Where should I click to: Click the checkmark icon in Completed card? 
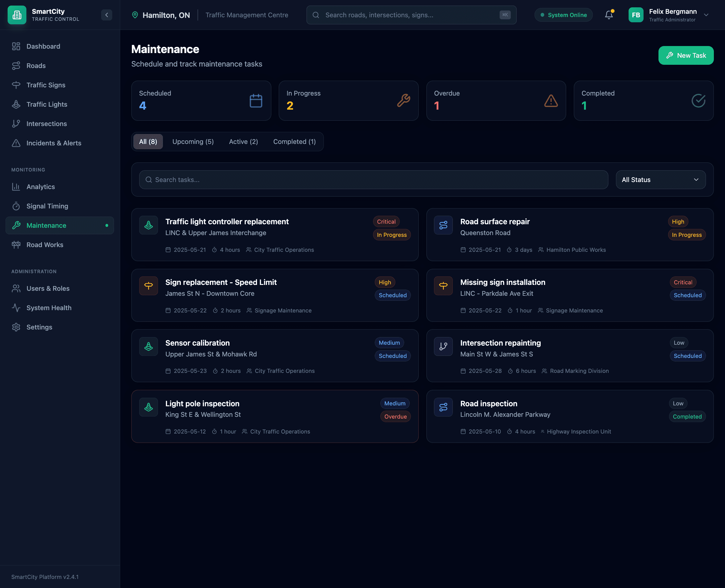698,101
